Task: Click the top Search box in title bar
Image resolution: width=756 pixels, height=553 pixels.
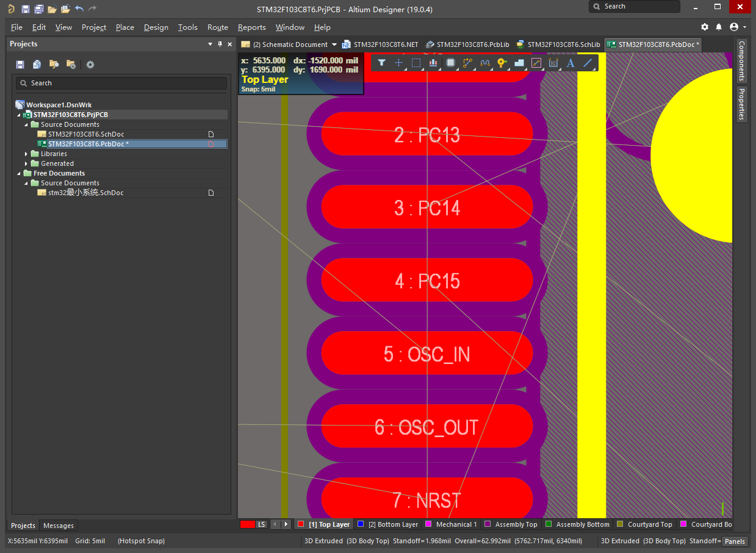Action: (635, 6)
